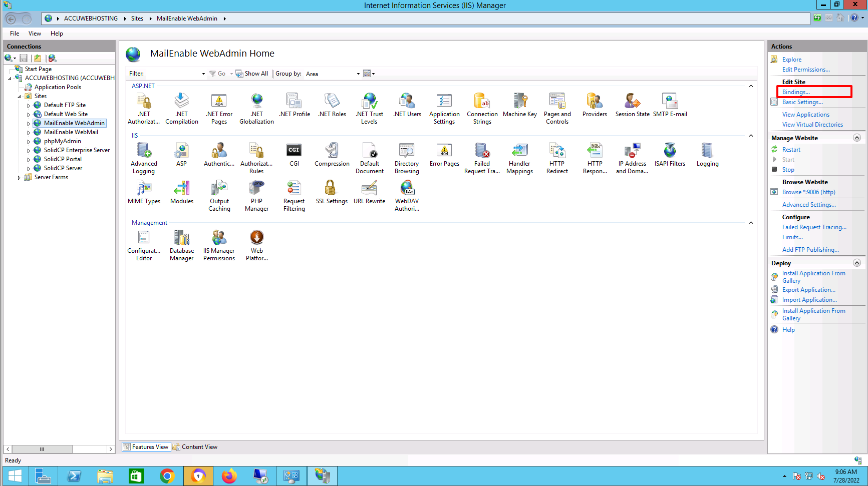
Task: Open the Help menu
Action: 57,34
